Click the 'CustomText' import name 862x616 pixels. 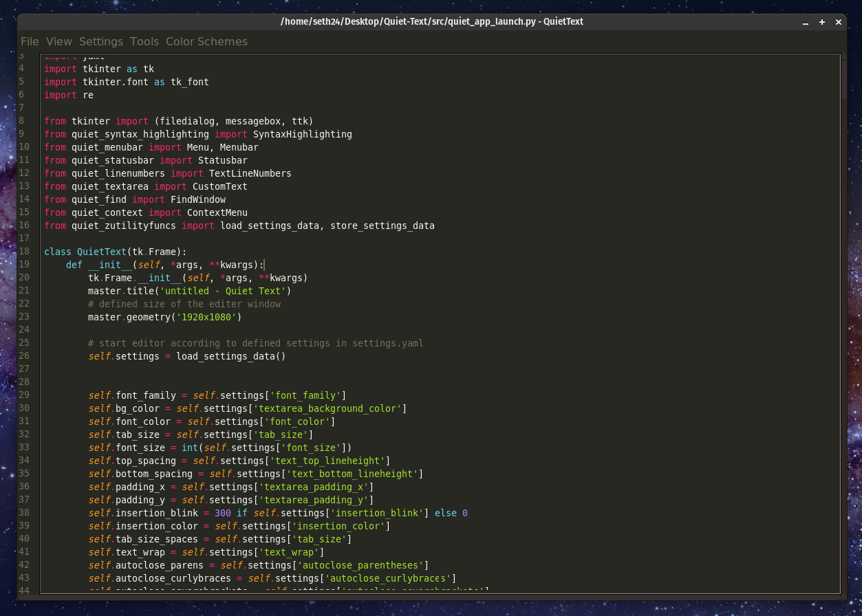click(219, 186)
